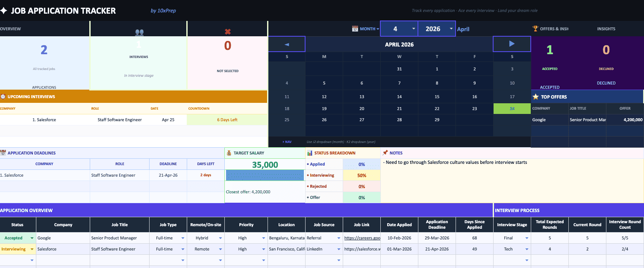
Task: Open the Salesforce job link
Action: (x=362, y=249)
